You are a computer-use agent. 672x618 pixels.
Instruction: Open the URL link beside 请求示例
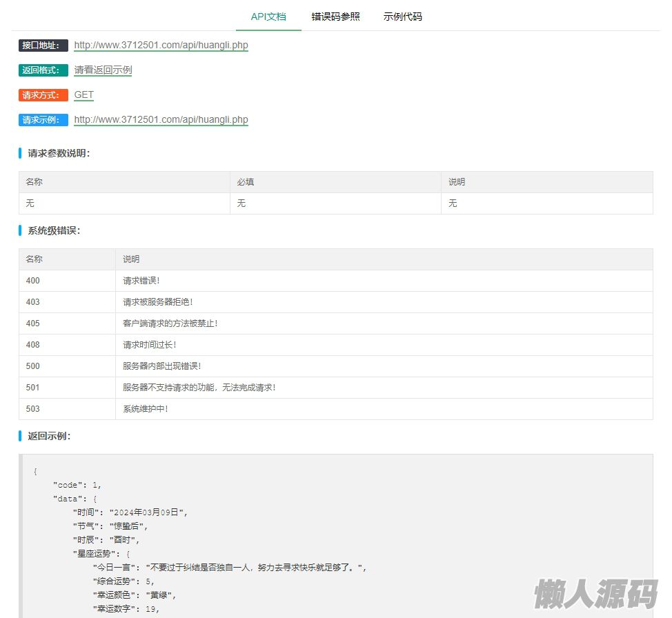[161, 120]
